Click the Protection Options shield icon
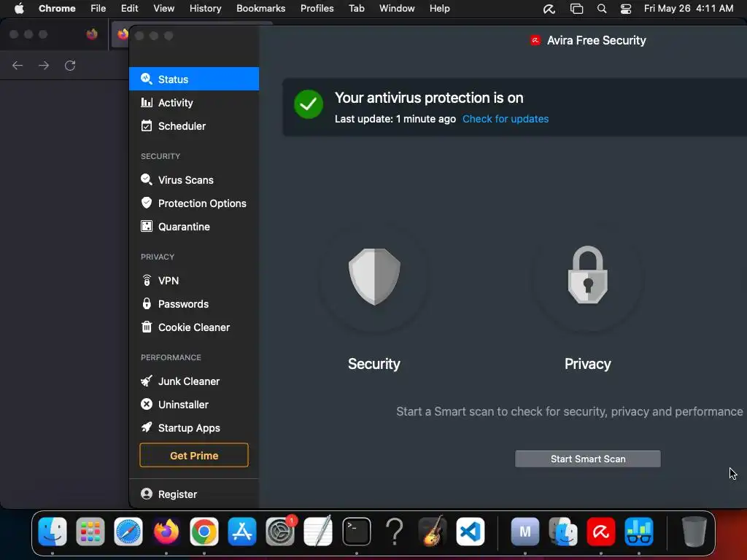Image resolution: width=747 pixels, height=560 pixels. [x=147, y=203]
